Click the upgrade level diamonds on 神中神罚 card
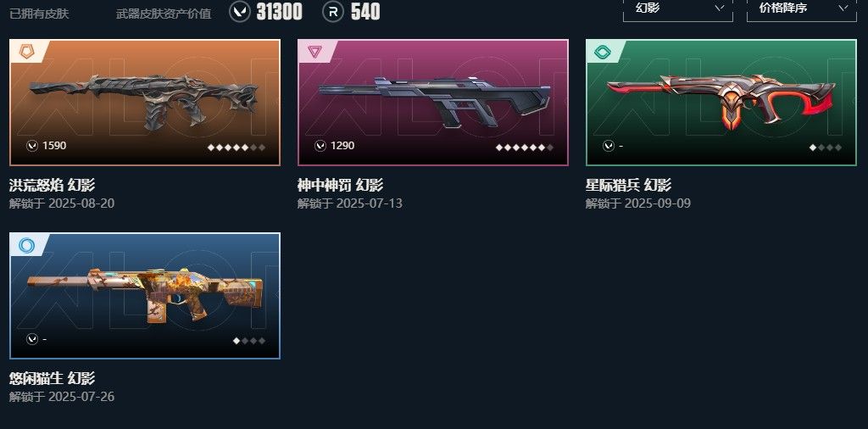This screenshot has width=868, height=429. (525, 148)
